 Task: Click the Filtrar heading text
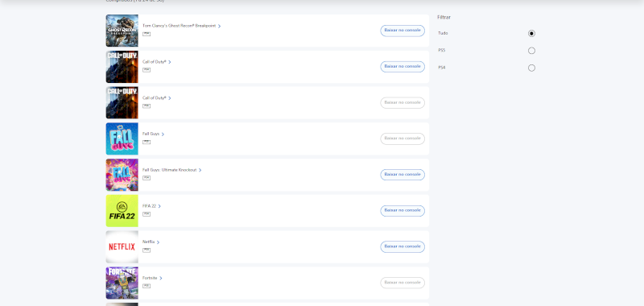click(444, 17)
